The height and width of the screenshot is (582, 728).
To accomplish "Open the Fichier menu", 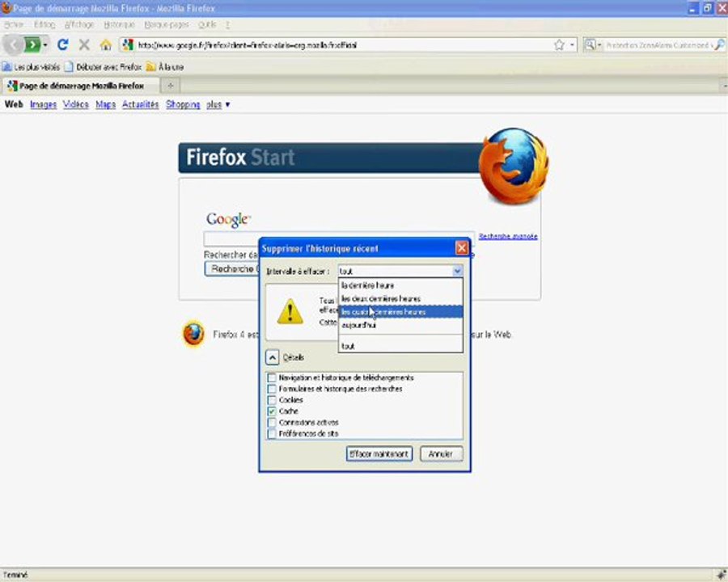I will pyautogui.click(x=14, y=24).
